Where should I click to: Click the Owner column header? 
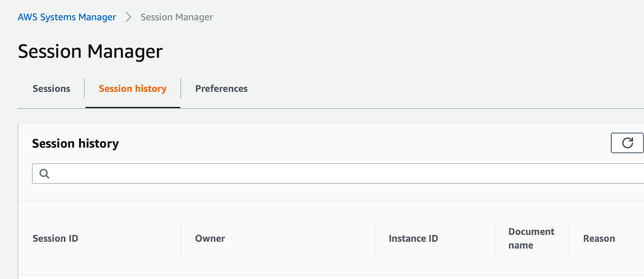[x=210, y=238]
